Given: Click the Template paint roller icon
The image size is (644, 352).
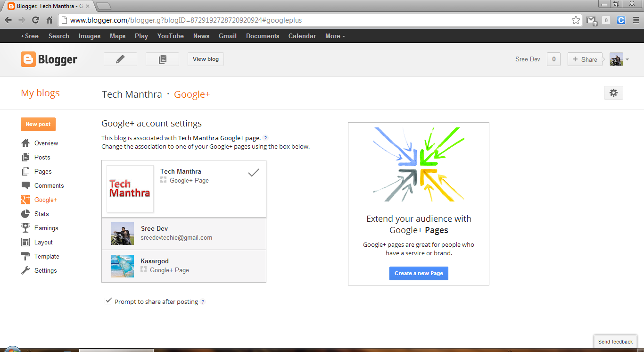Looking at the screenshot, I should pyautogui.click(x=25, y=256).
